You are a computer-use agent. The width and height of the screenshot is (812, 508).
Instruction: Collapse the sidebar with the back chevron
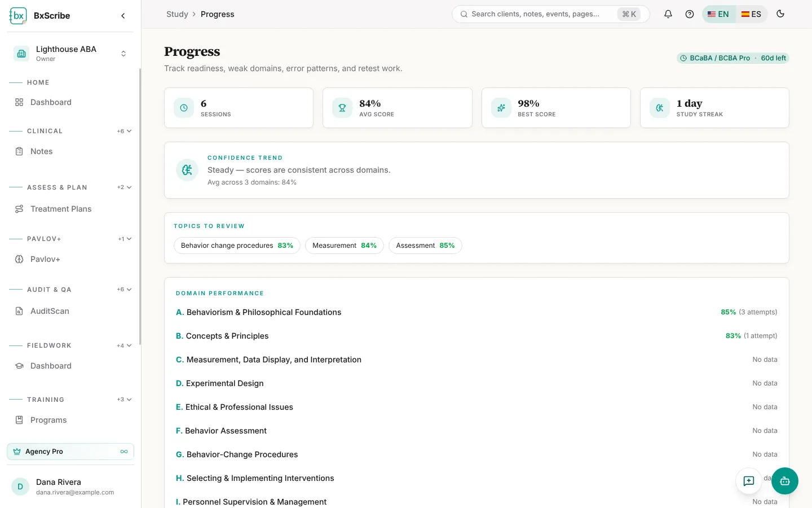123,16
